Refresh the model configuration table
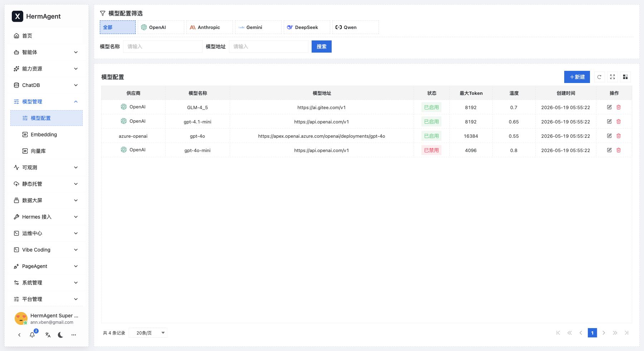The image size is (644, 351). (x=599, y=77)
